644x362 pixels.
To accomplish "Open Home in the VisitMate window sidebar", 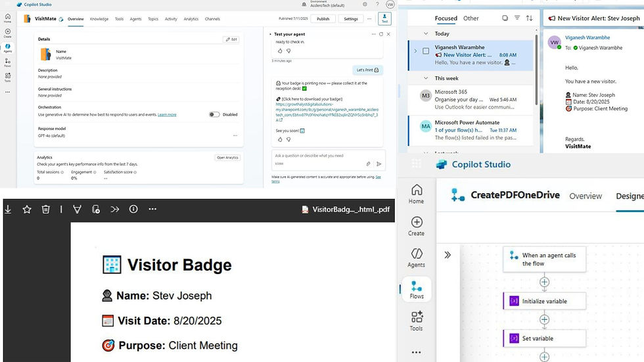I will pyautogui.click(x=7, y=18).
